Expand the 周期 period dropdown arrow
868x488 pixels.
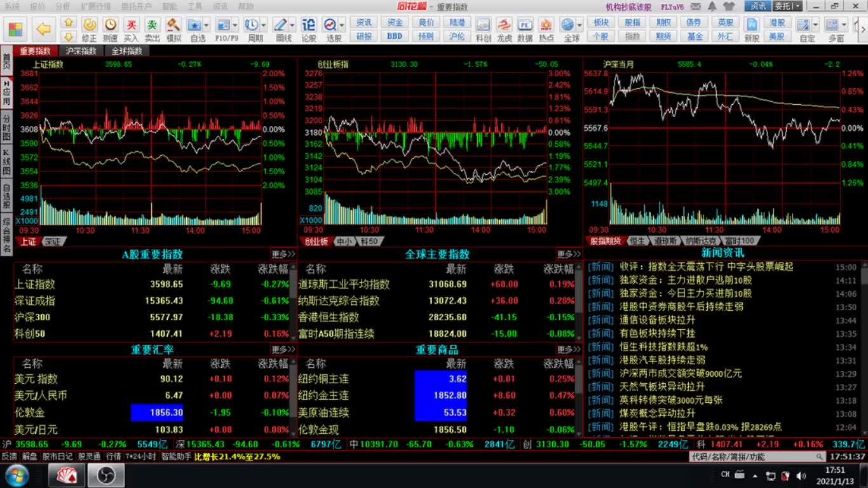click(264, 25)
